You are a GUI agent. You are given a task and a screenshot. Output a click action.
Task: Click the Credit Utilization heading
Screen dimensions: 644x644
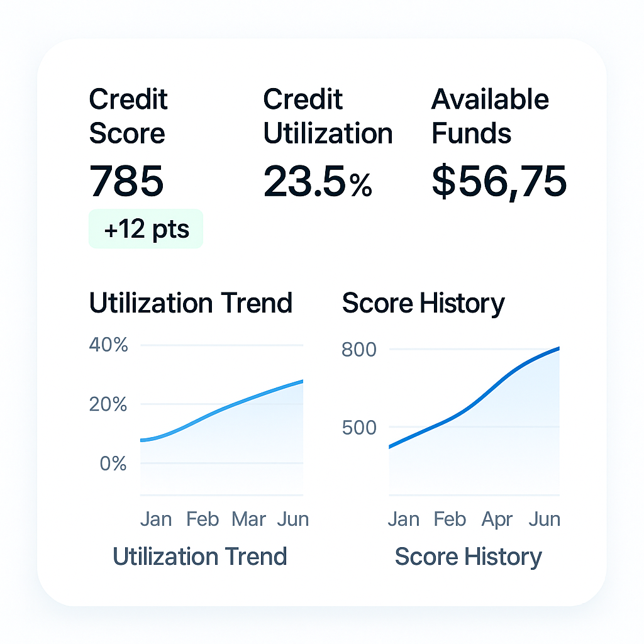327,116
